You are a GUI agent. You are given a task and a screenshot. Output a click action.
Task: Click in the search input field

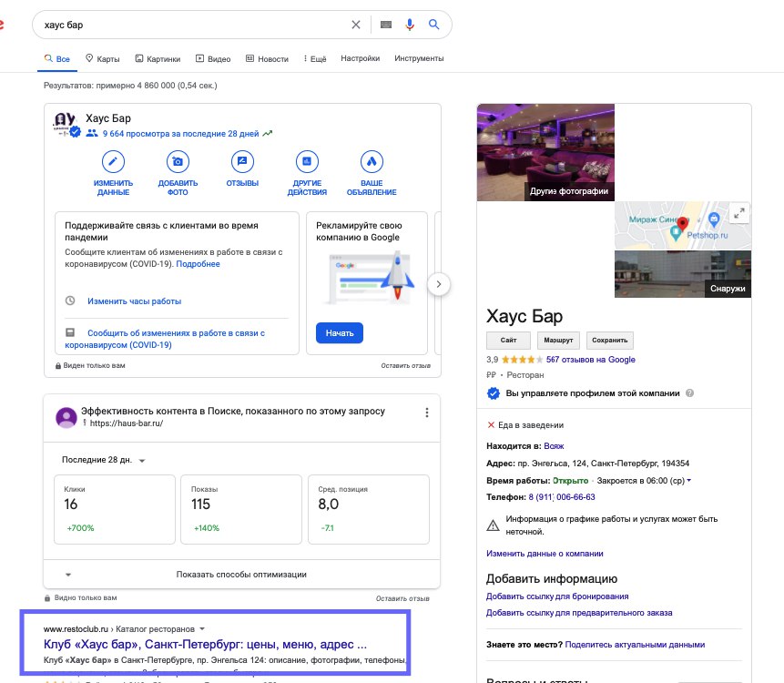195,25
